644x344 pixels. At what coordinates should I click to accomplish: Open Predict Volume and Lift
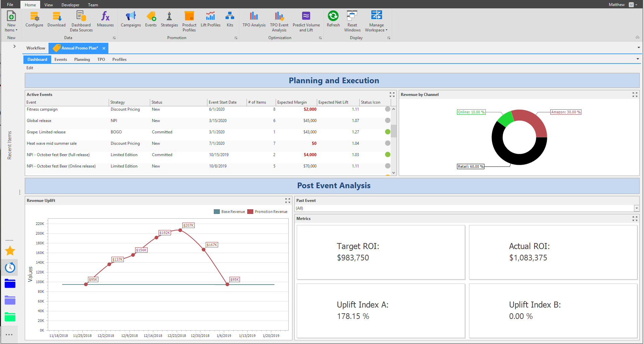(x=306, y=21)
